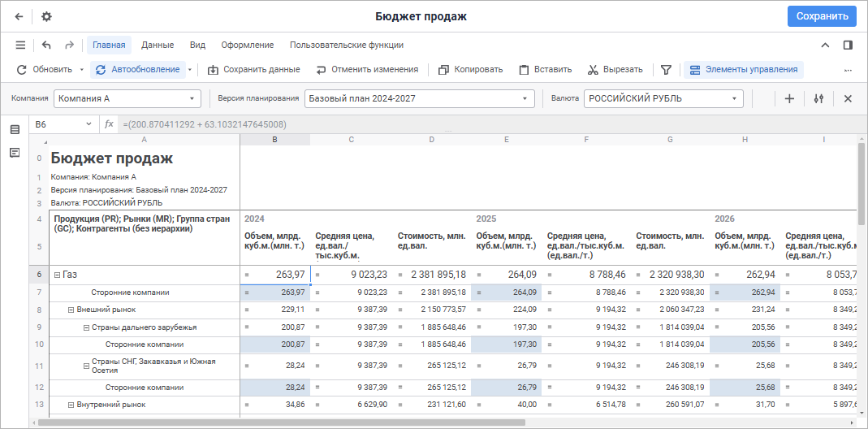Toggle Автообновление auto-refresh
This screenshot has width=868, height=429.
click(137, 70)
